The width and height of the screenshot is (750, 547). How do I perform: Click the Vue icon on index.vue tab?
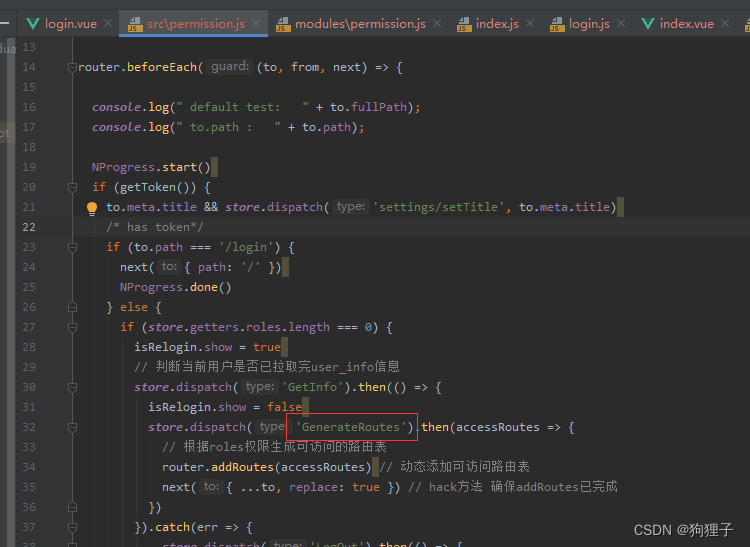[x=647, y=23]
